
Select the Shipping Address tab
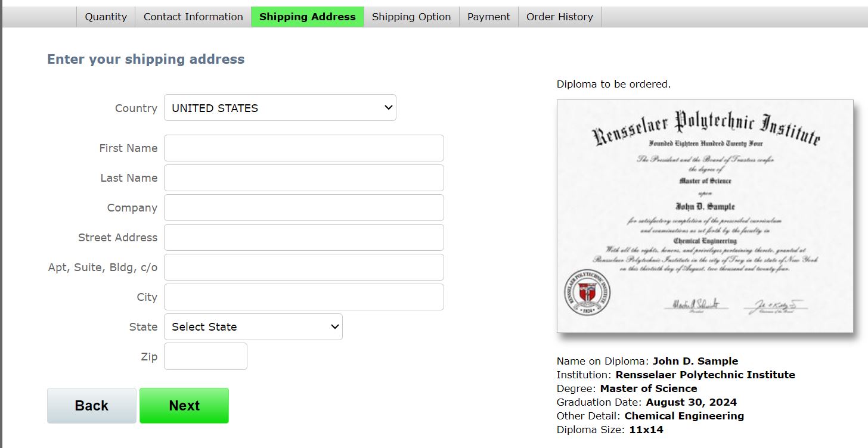(308, 17)
